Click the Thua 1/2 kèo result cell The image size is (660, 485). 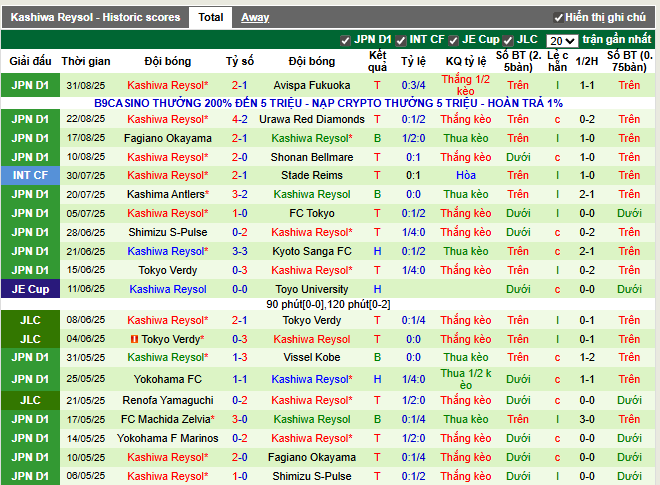(466, 379)
